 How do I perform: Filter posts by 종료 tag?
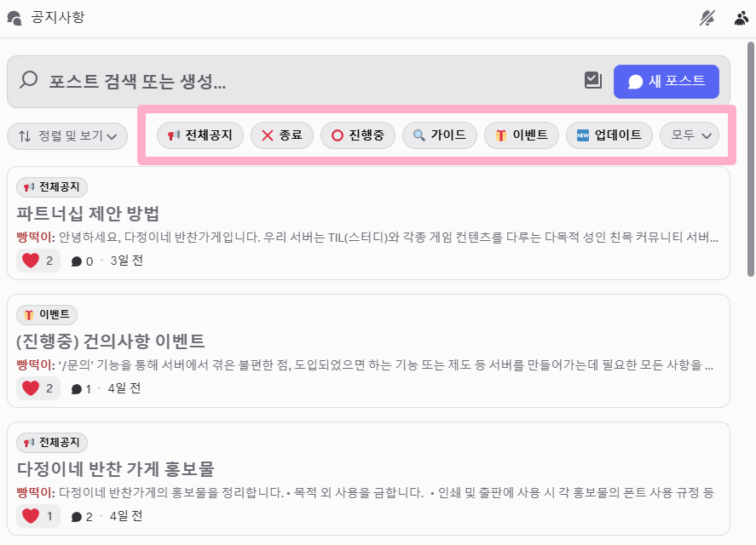(x=282, y=135)
